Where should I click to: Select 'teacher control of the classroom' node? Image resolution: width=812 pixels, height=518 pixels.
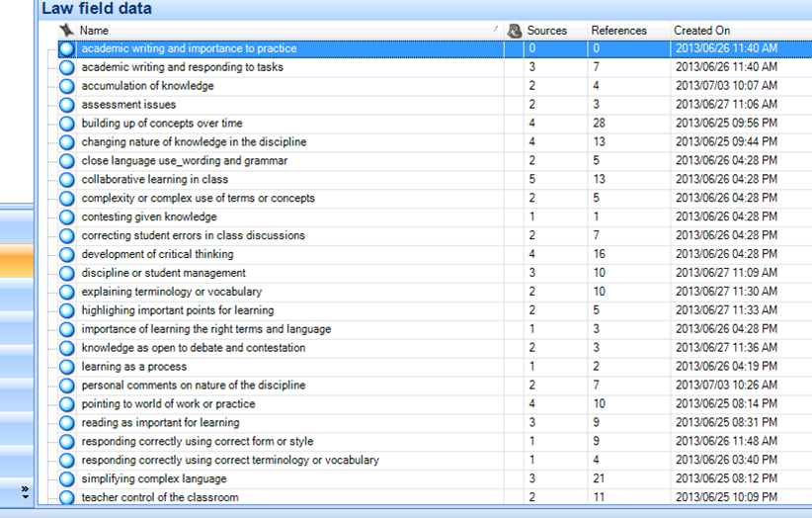[x=159, y=498]
